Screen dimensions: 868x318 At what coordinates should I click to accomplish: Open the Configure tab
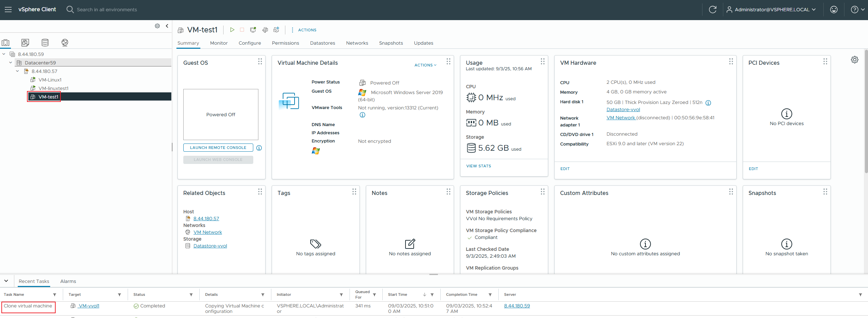pos(250,43)
